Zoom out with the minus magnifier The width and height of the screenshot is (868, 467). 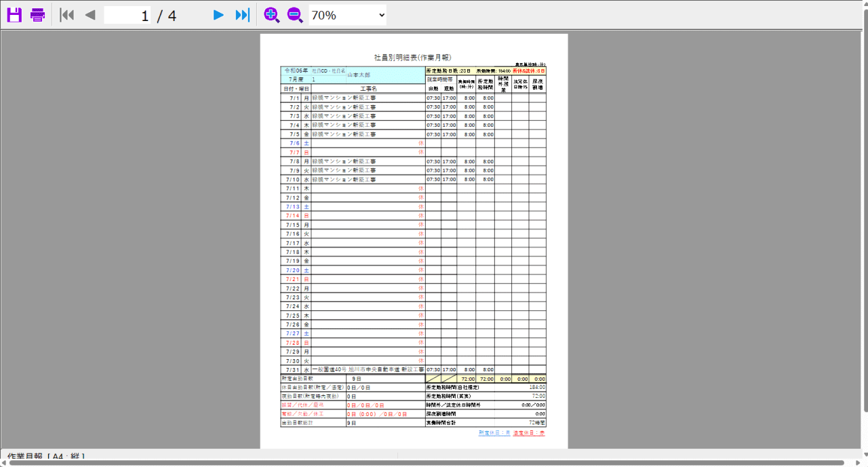[x=295, y=15]
